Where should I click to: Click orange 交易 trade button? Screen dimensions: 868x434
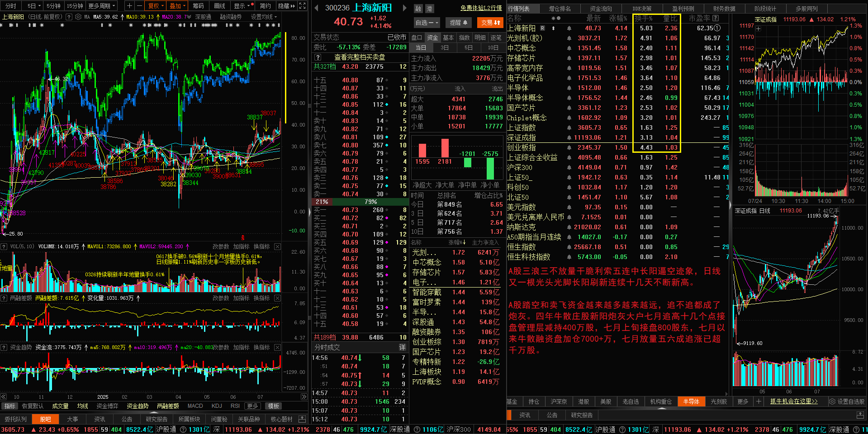pyautogui.click(x=490, y=22)
